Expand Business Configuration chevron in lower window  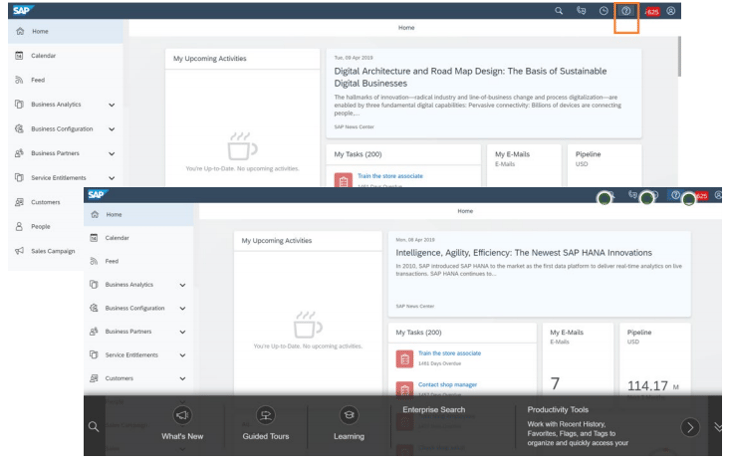(x=182, y=308)
